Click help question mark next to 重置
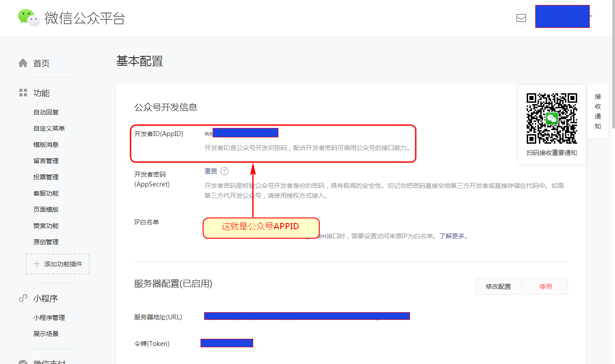Screen dimensions: 615x364 tap(224, 171)
